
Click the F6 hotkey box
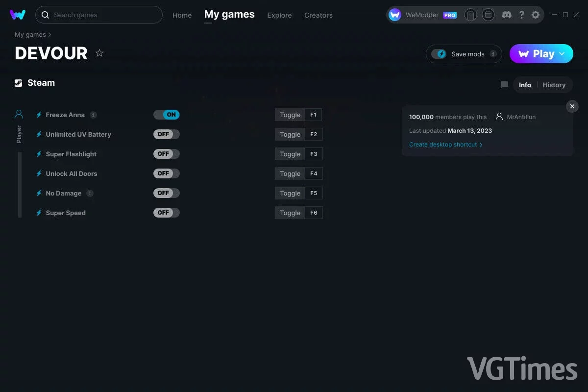(314, 213)
